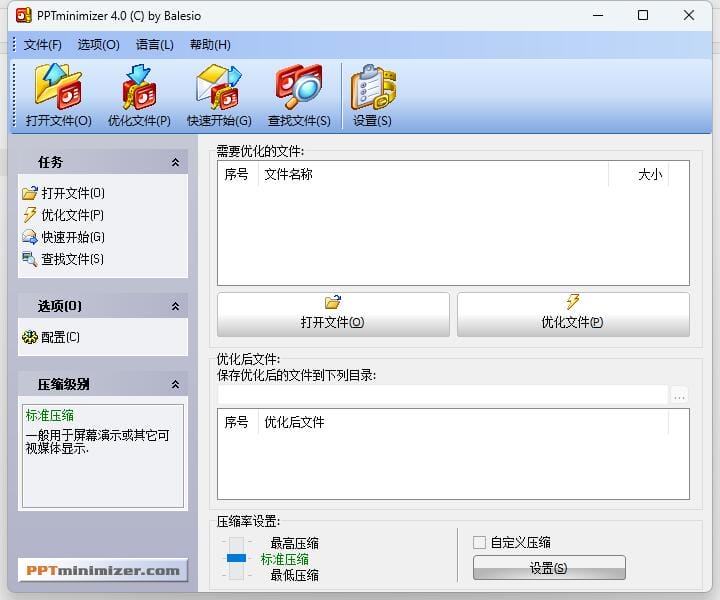Click the 设置(S) button under 自定义压缩
The width and height of the screenshot is (720, 600).
click(549, 568)
